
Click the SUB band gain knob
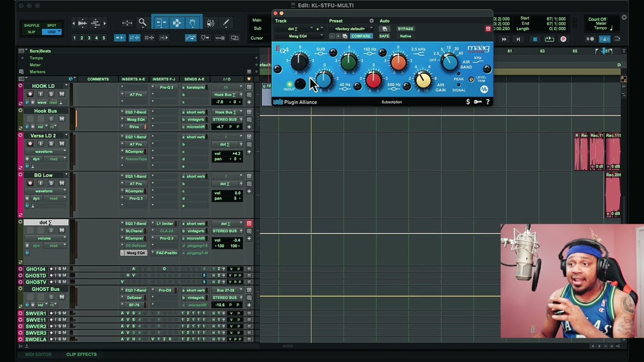299,62
